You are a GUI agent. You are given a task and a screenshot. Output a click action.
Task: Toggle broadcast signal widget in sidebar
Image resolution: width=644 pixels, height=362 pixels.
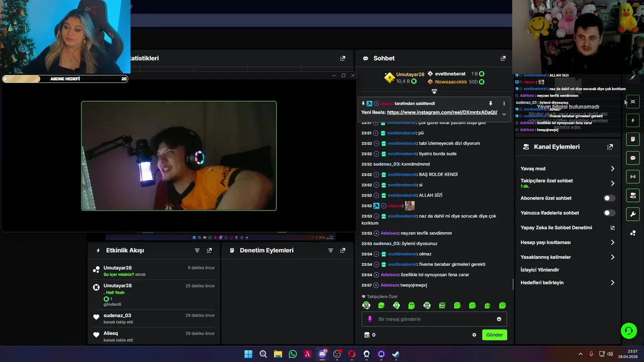point(633,176)
